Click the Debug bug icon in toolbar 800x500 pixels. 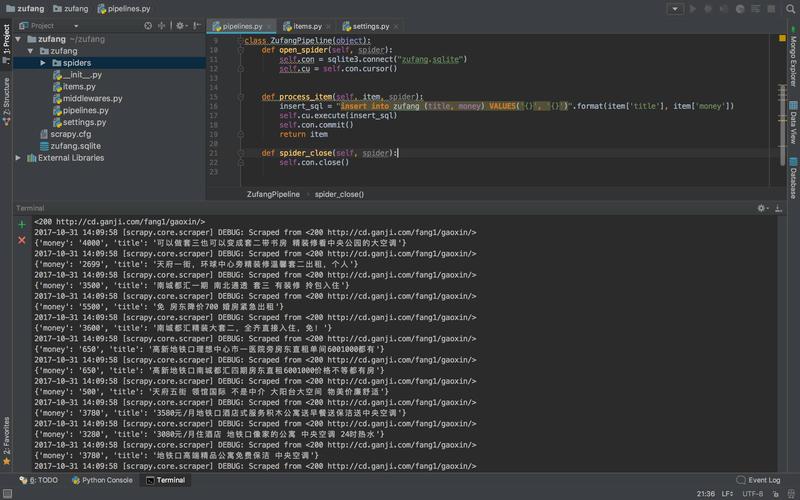(708, 9)
